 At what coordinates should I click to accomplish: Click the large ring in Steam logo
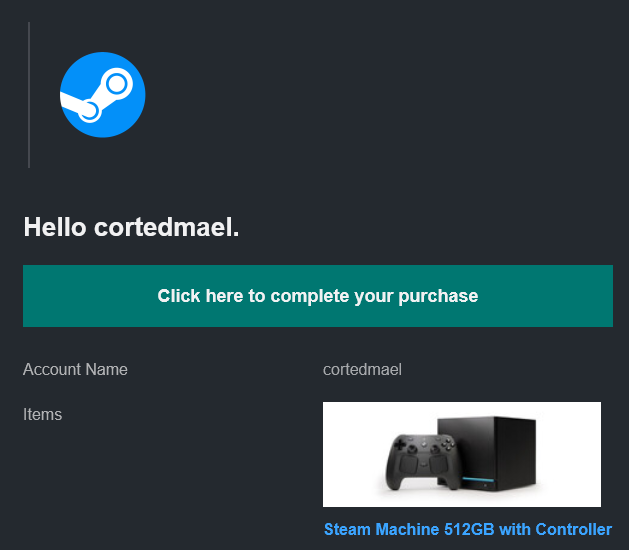116,84
